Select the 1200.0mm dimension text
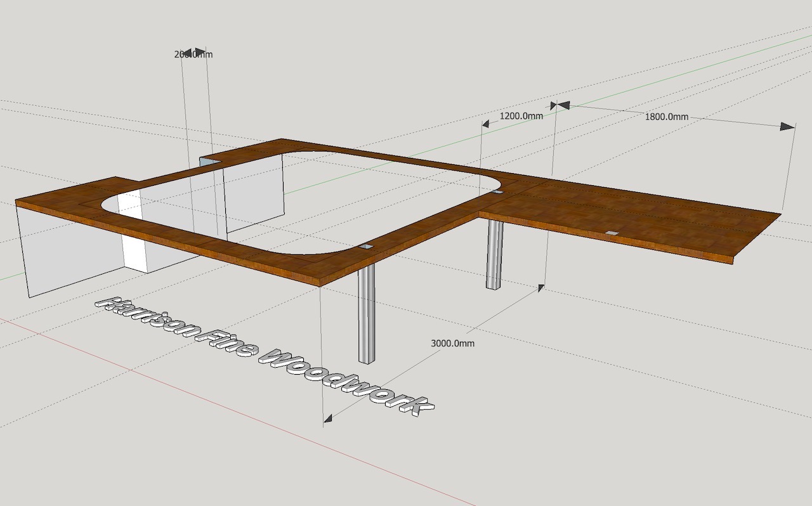Screen dimensions: 812x506 coord(521,116)
